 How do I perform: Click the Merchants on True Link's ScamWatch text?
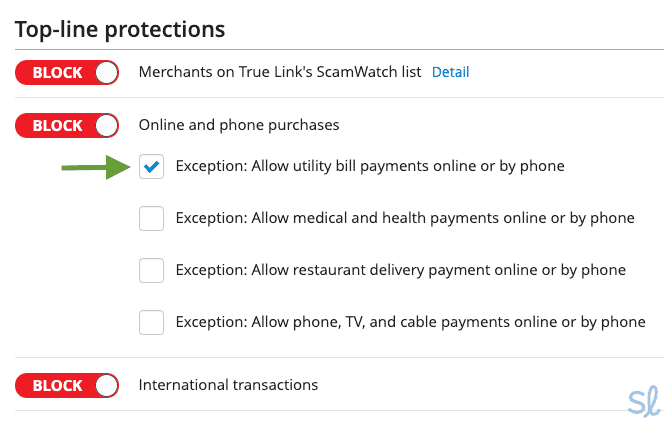(x=280, y=73)
